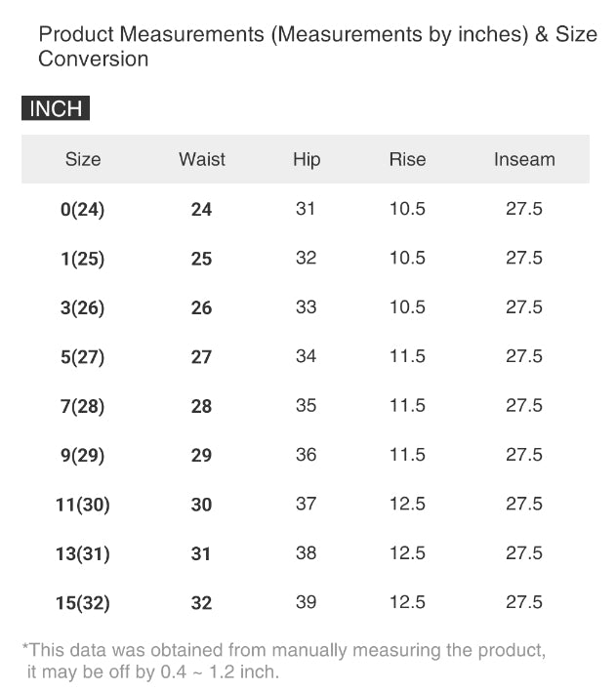The image size is (616, 691).
Task: Select the size 1(25) row label
Action: [x=82, y=260]
